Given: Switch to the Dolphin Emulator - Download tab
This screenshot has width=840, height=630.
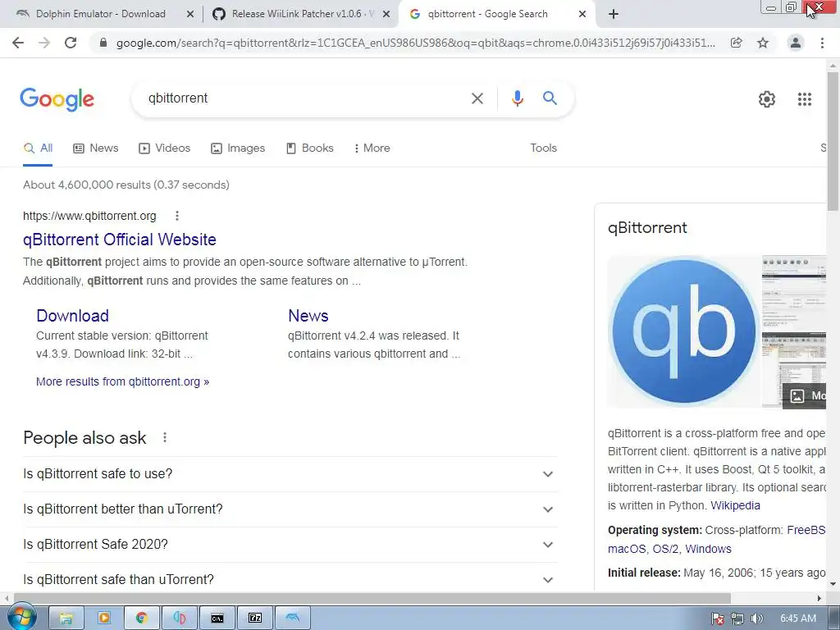Looking at the screenshot, I should point(101,15).
